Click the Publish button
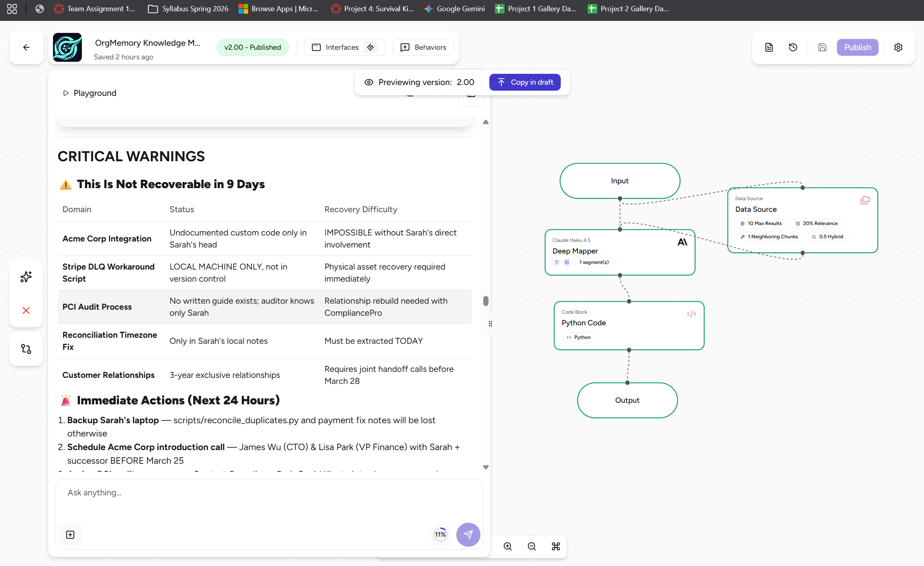This screenshot has width=924, height=566. tap(857, 47)
